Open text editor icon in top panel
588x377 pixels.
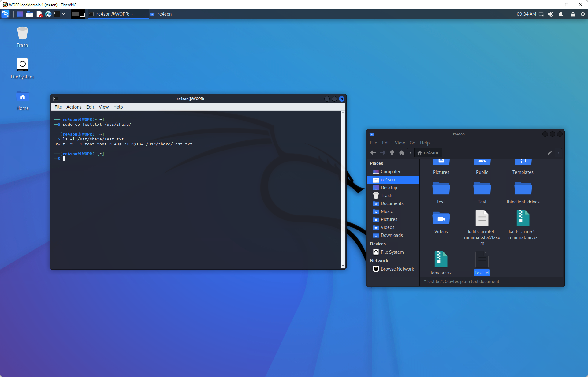point(39,14)
